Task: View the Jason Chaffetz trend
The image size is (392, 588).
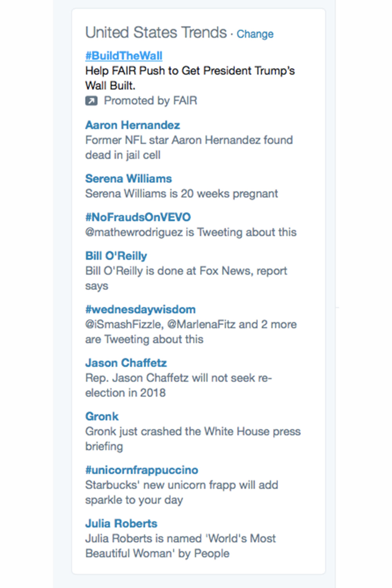Action: (x=126, y=363)
